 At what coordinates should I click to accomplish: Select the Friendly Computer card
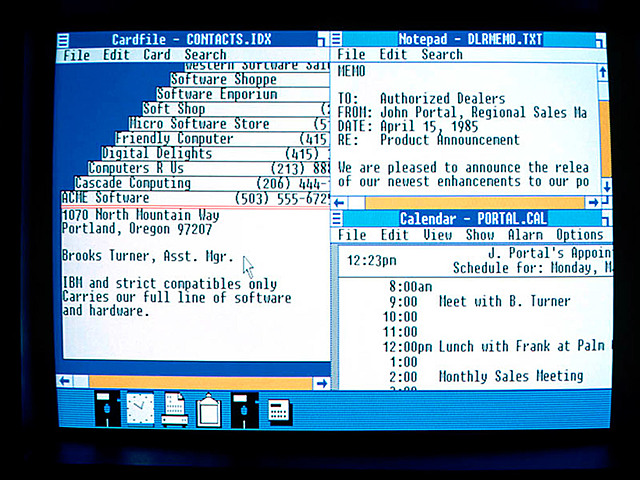point(222,139)
